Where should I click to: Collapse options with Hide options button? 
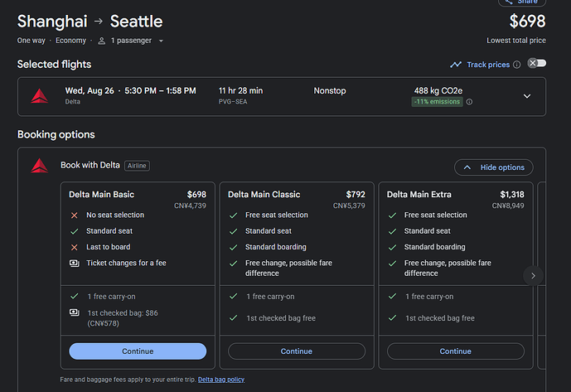pos(493,167)
